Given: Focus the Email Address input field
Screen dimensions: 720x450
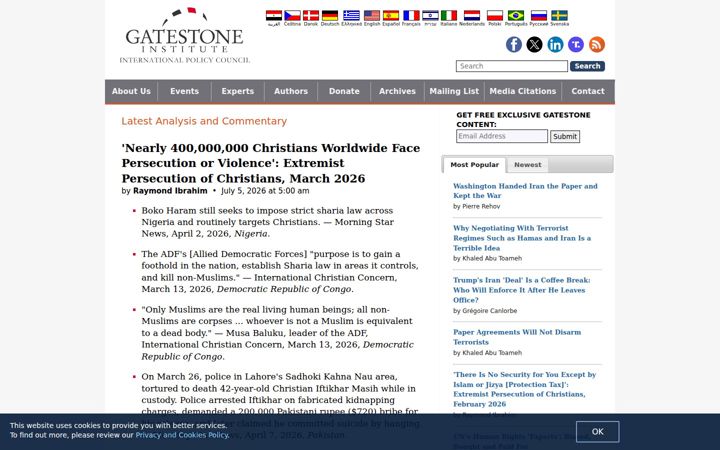Looking at the screenshot, I should (502, 136).
